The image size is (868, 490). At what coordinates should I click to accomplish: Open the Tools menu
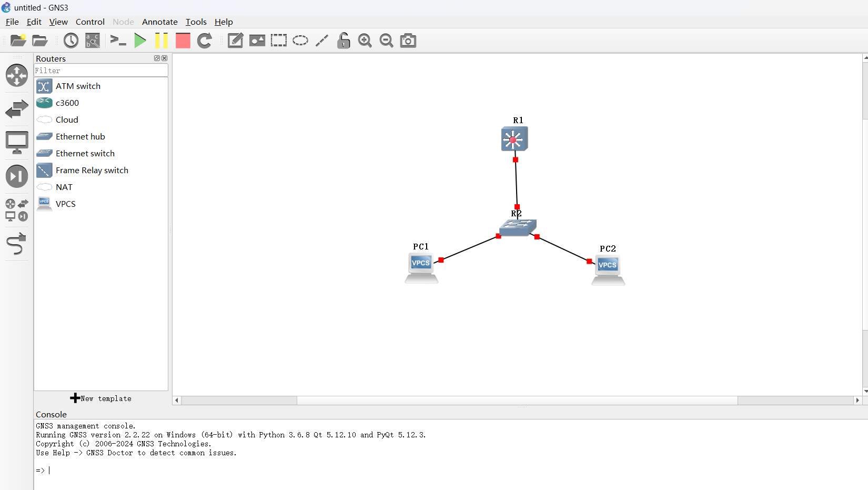196,22
